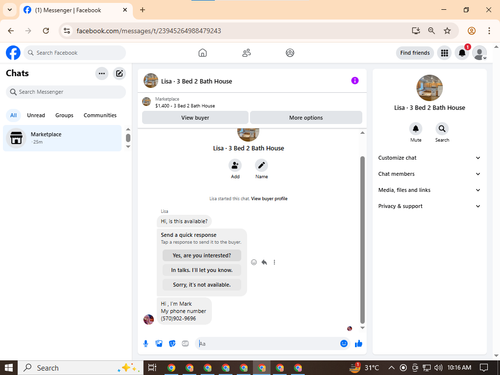Screen dimensions: 500x375
Task: Show hidden system tray icons chevron
Action: [x=392, y=368]
